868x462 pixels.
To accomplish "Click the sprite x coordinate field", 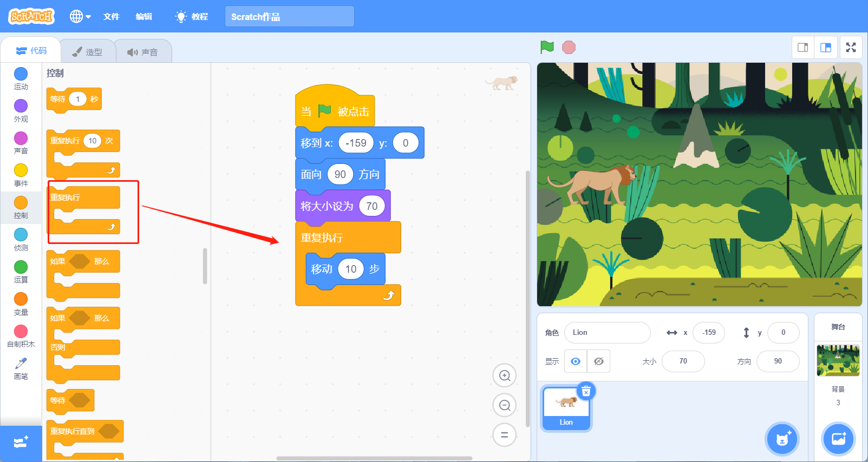I will (x=709, y=333).
